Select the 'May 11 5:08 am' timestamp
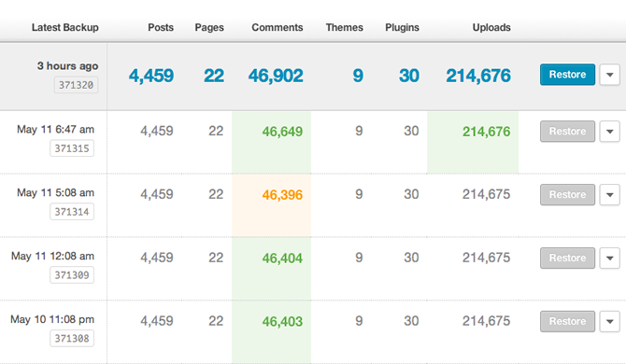This screenshot has width=626, height=364. pos(55,192)
